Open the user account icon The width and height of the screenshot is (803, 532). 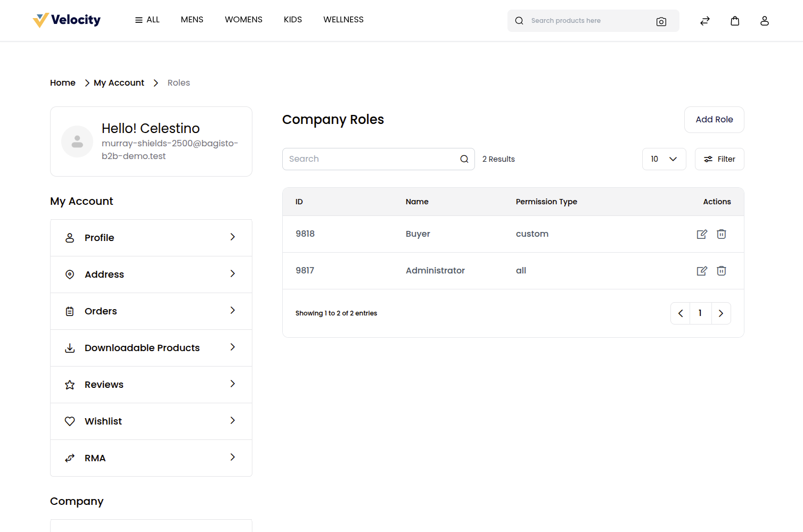[765, 21]
